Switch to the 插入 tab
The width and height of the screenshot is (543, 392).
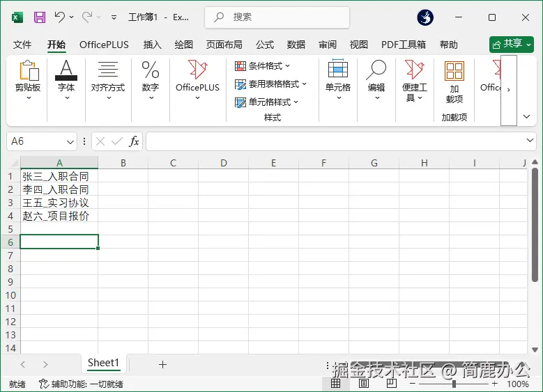click(x=153, y=45)
